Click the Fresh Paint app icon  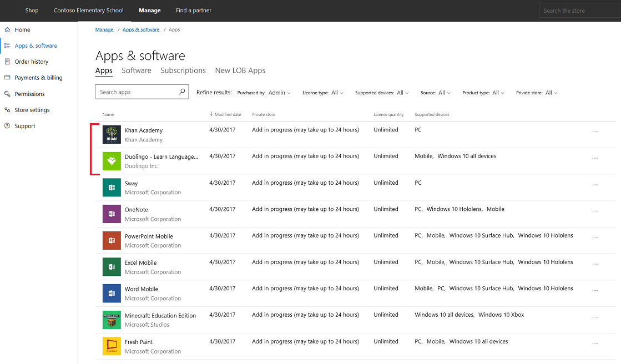[112, 346]
